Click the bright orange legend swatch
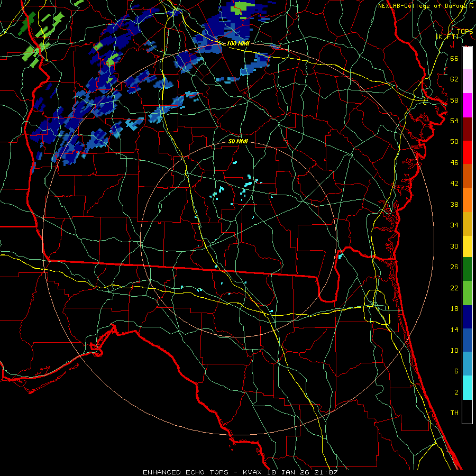Image resolution: width=476 pixels, height=476 pixels. pos(467,200)
